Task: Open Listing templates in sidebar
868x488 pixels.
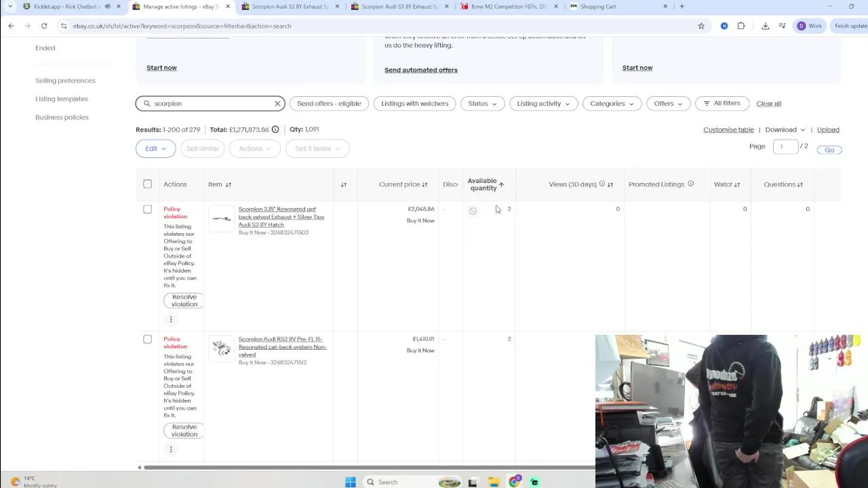Action: pyautogui.click(x=62, y=99)
